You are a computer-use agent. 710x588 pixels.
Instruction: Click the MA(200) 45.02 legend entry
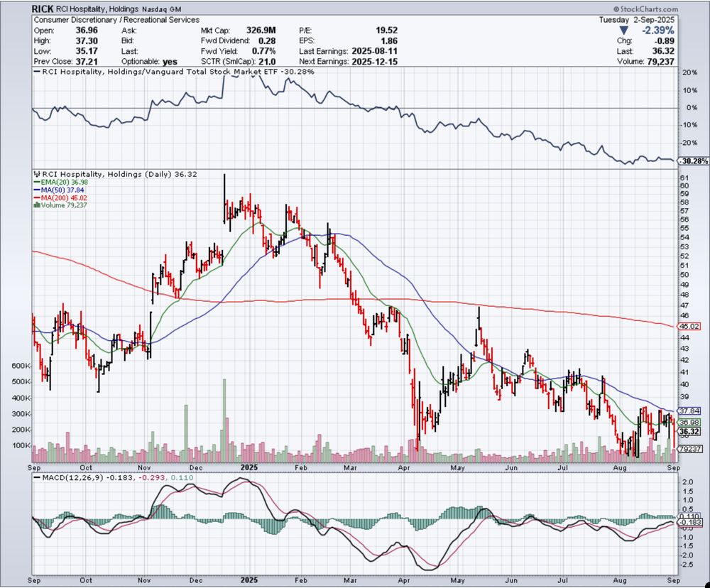[x=60, y=197]
